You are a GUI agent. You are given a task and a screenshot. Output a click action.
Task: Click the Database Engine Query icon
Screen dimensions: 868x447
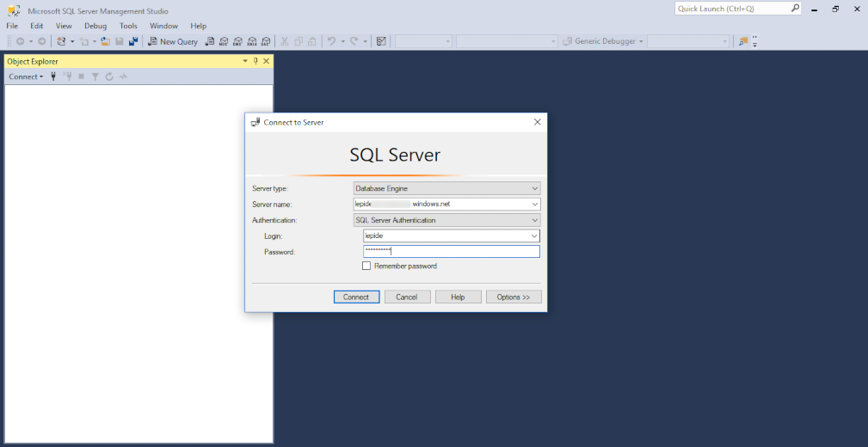click(x=210, y=41)
